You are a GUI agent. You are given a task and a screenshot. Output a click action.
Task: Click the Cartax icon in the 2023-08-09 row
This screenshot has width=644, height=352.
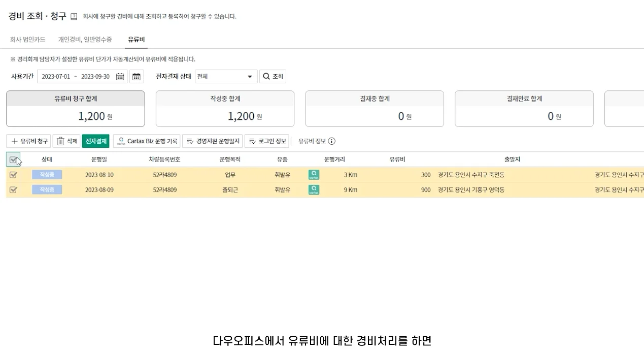[314, 190]
